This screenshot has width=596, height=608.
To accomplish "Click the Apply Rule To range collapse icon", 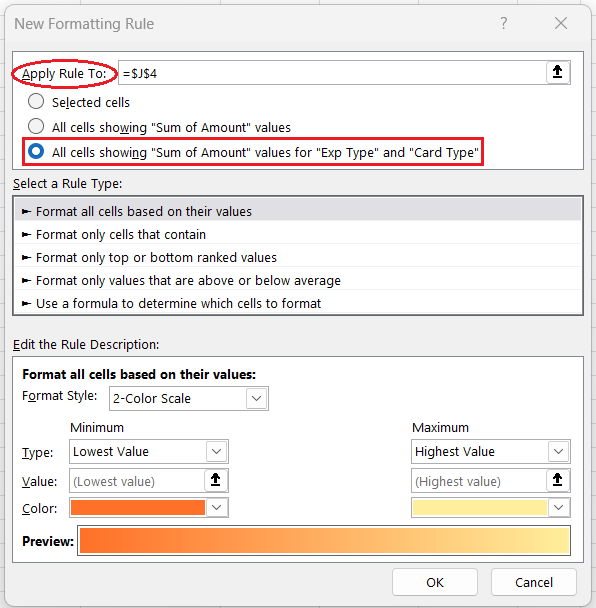I will 558,72.
